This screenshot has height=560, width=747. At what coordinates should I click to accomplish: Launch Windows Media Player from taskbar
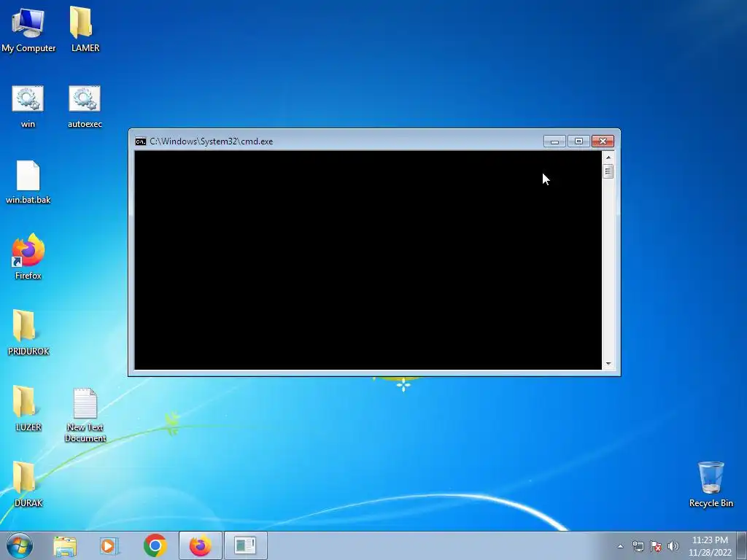(x=109, y=545)
